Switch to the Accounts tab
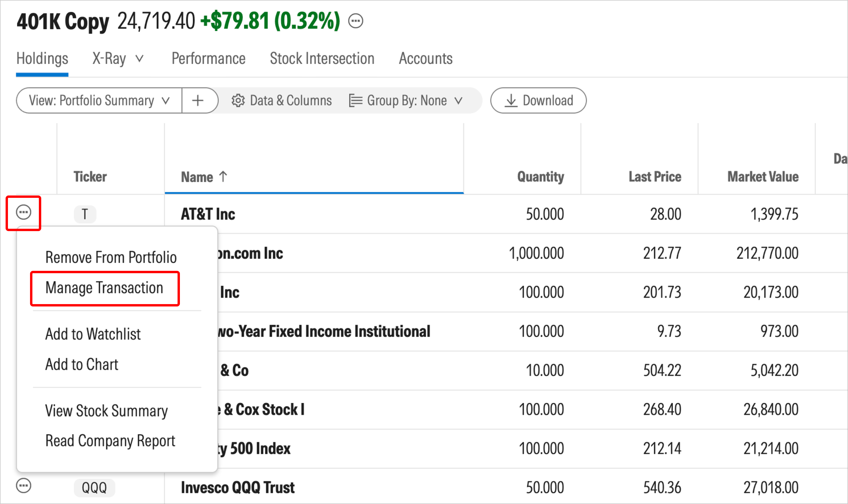 [425, 58]
